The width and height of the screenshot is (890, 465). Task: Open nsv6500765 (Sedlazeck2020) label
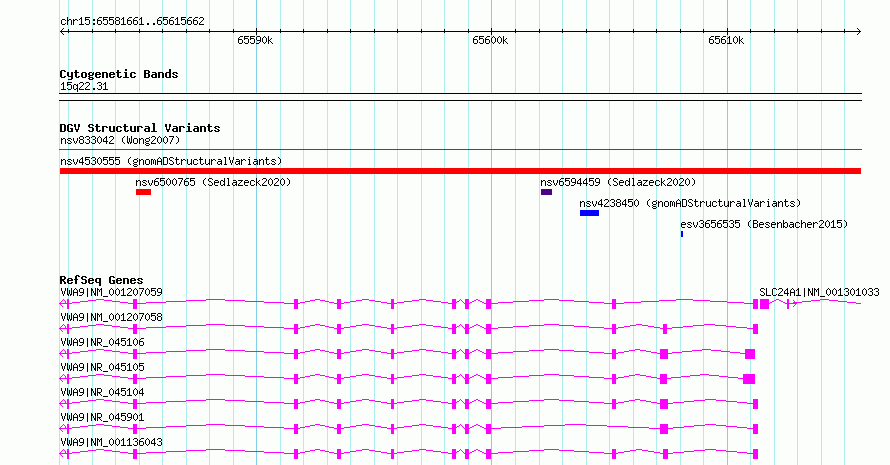tap(213, 182)
